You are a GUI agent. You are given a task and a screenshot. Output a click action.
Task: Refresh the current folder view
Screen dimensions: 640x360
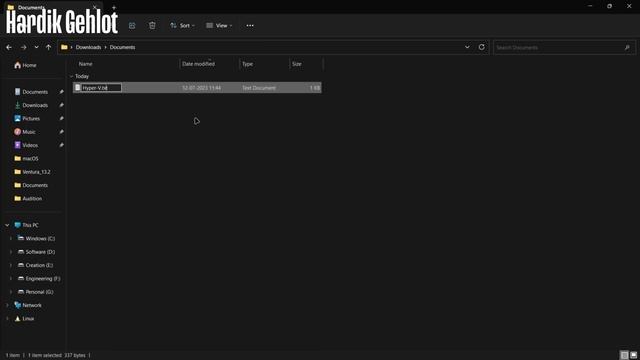(482, 47)
